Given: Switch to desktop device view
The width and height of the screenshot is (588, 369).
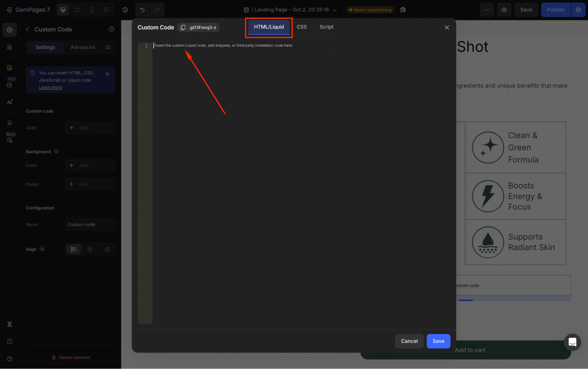Looking at the screenshot, I should click(x=63, y=10).
